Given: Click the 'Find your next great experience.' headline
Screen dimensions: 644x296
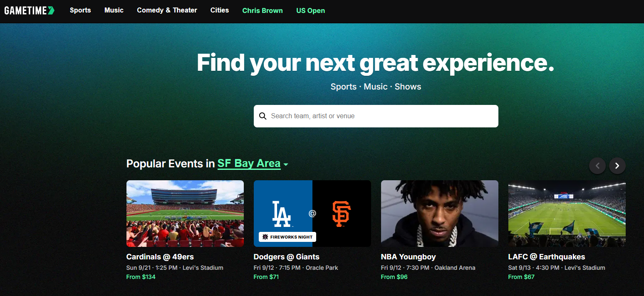Looking at the screenshot, I should [376, 63].
